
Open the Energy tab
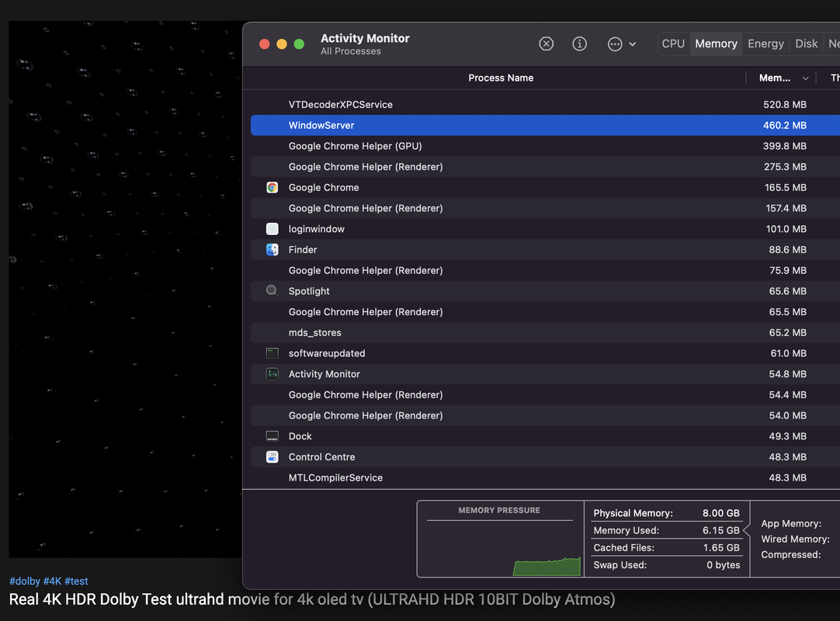point(765,44)
